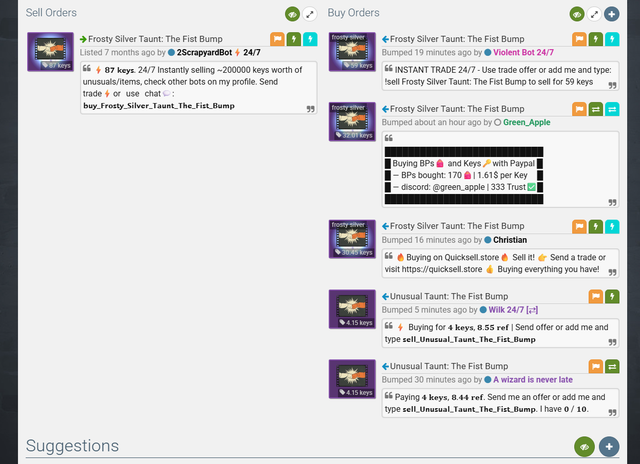This screenshot has width=640, height=464.
Task: Open Wilk 24/7 user profile
Action: click(x=513, y=310)
